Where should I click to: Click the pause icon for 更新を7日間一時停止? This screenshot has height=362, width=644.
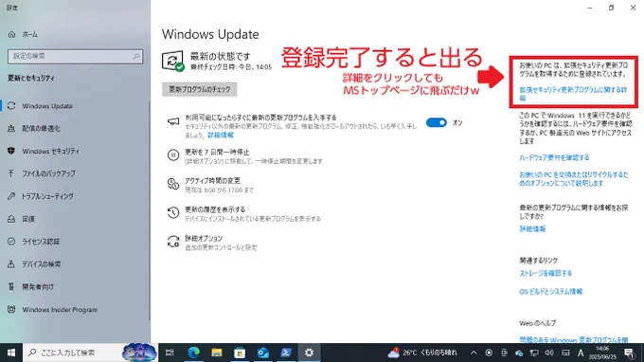coord(173,154)
